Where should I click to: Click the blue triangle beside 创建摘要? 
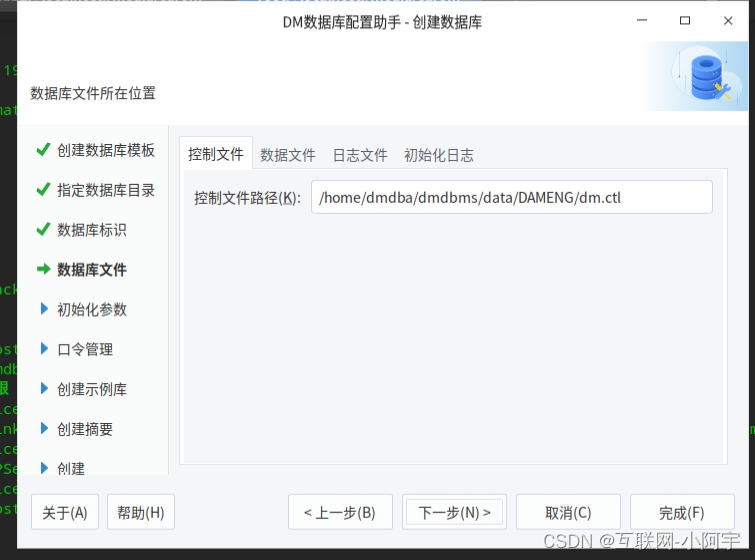point(44,428)
